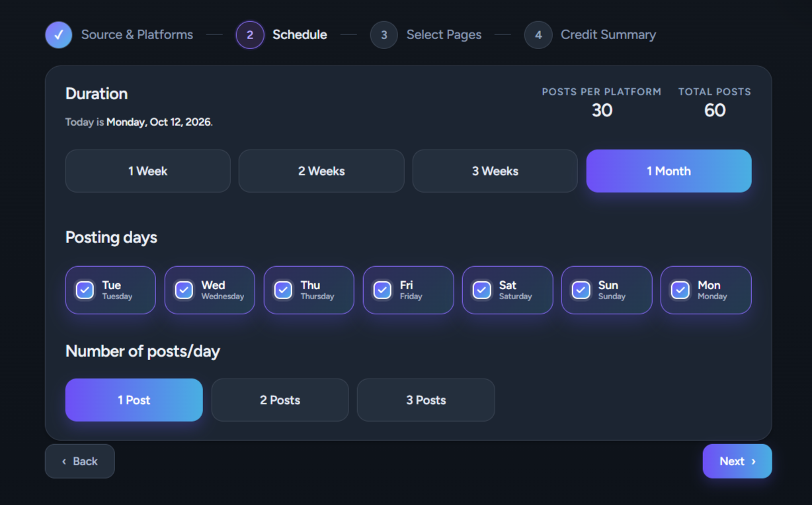Click the Posts Per Platform value 30

(x=602, y=110)
